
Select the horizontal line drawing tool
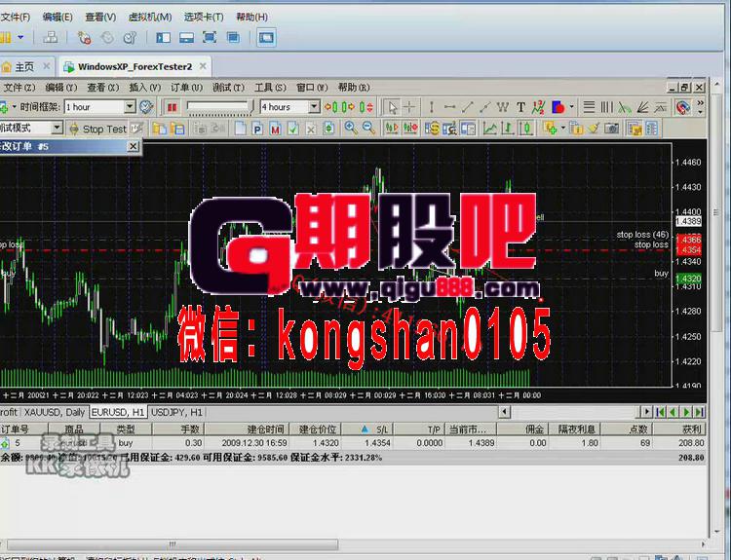[x=449, y=108]
